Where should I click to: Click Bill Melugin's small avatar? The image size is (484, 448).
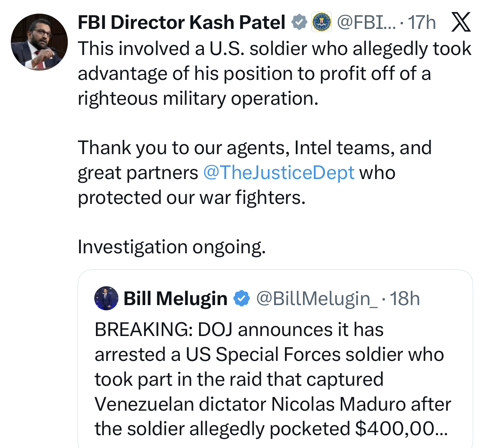tap(106, 298)
